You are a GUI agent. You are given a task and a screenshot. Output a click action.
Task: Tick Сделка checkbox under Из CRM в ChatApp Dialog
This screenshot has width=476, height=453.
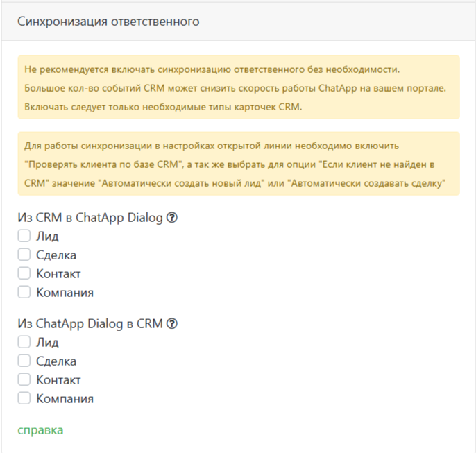pos(24,255)
